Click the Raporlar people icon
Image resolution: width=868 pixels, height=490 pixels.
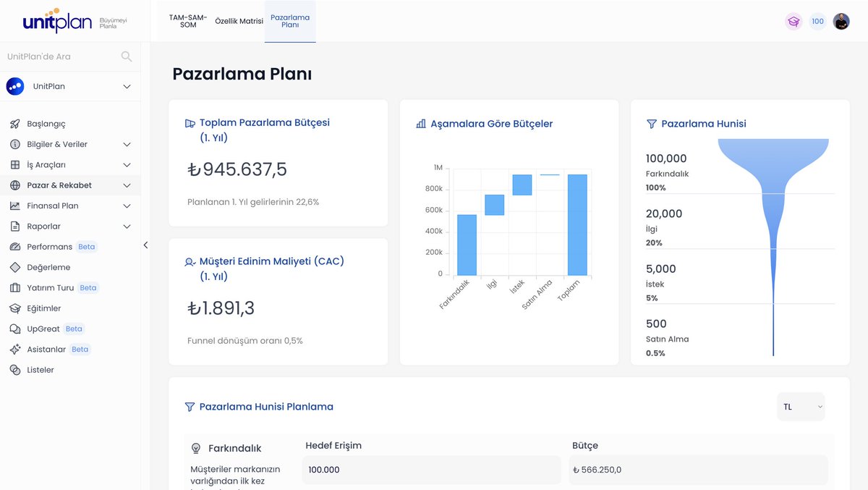(15, 227)
